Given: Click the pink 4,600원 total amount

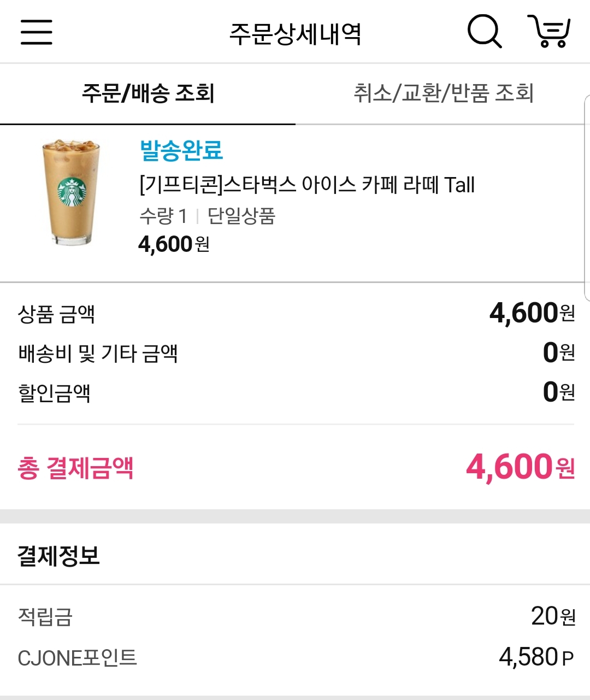Looking at the screenshot, I should click(520, 467).
